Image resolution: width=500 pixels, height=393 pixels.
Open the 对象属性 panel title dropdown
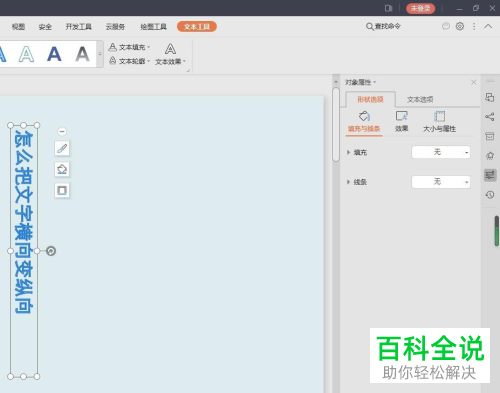[360, 82]
